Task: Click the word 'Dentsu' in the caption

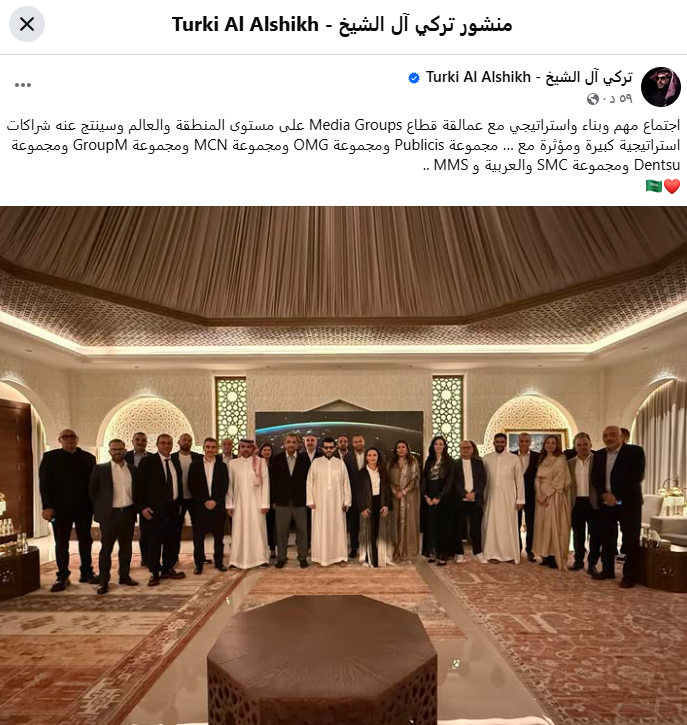Action: click(657, 165)
